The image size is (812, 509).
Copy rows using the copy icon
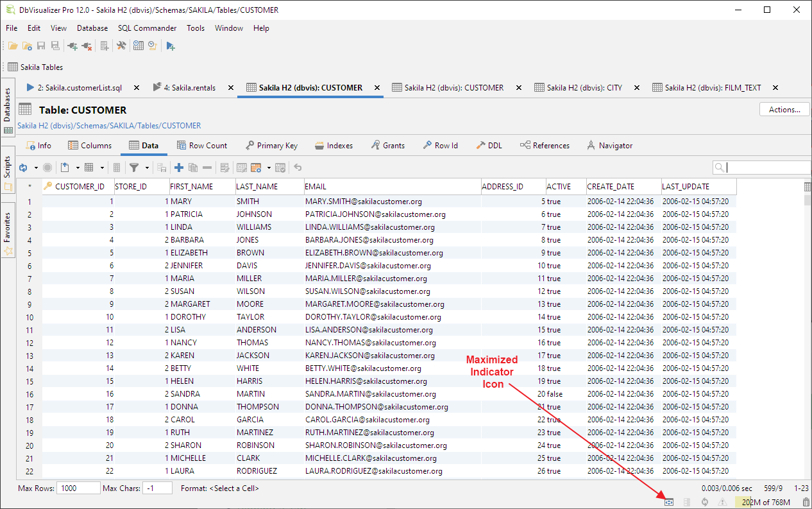click(193, 168)
